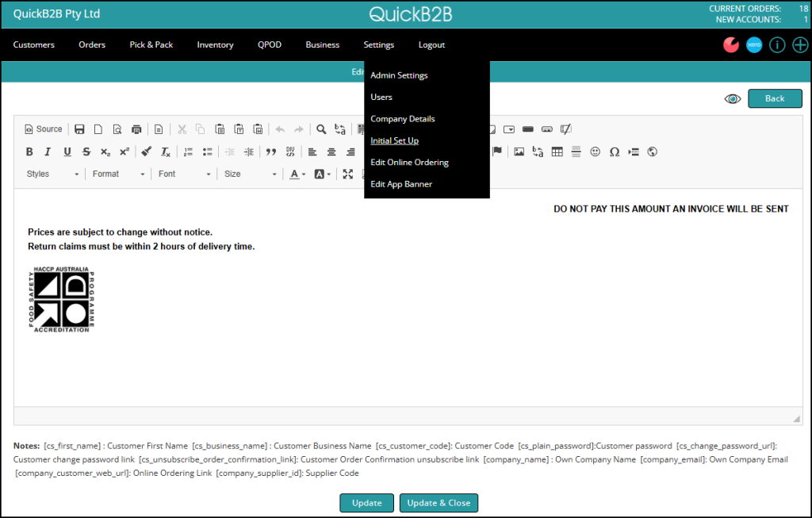
Task: Toggle the preview eye icon
Action: (x=733, y=98)
